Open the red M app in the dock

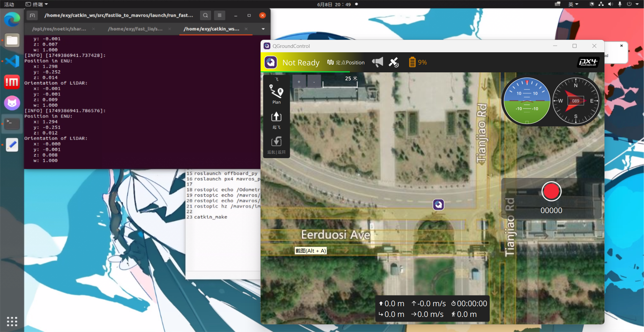[12, 82]
